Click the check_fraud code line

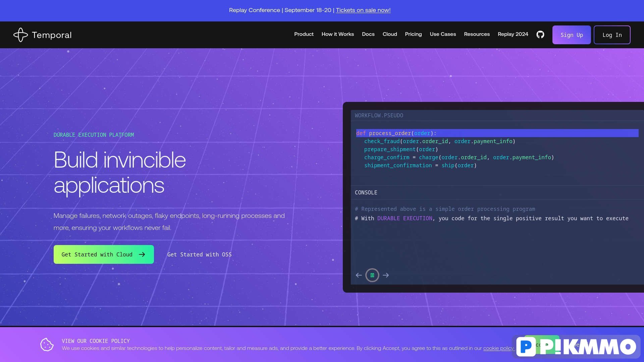pyautogui.click(x=440, y=141)
